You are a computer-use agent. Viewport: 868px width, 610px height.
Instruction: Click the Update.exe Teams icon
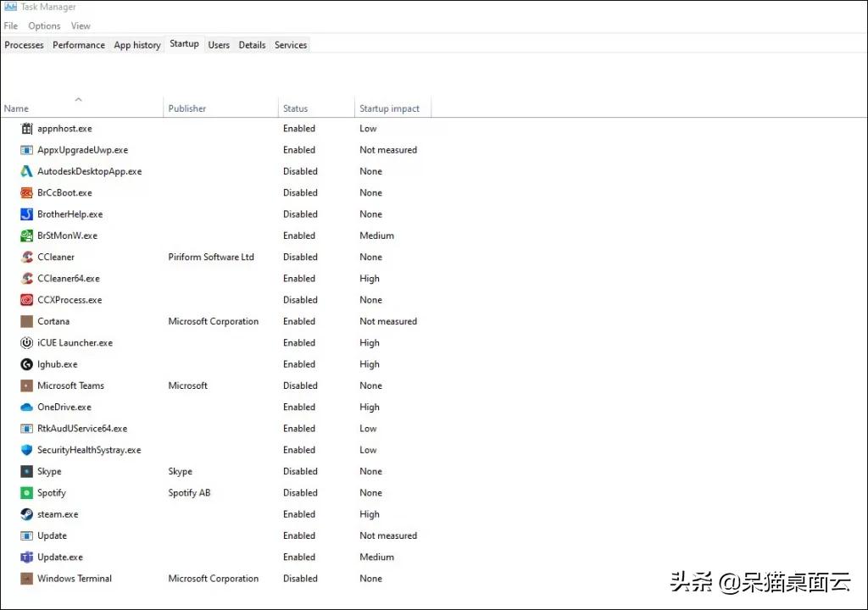click(x=26, y=557)
